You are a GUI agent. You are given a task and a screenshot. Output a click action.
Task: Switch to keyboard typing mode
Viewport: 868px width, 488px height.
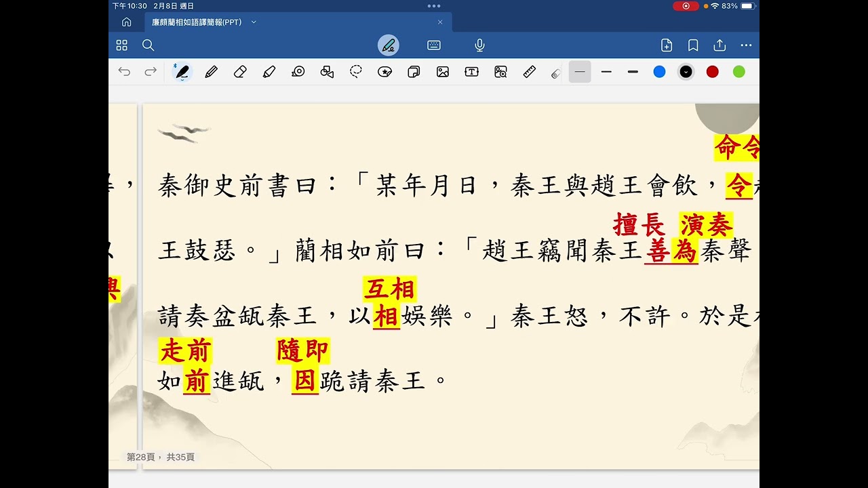434,45
